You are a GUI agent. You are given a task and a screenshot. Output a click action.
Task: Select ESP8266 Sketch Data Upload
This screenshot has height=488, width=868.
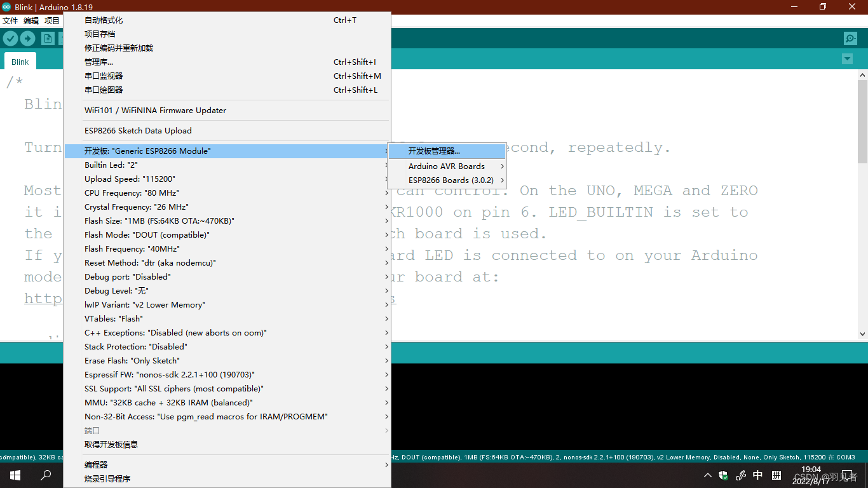(x=227, y=131)
